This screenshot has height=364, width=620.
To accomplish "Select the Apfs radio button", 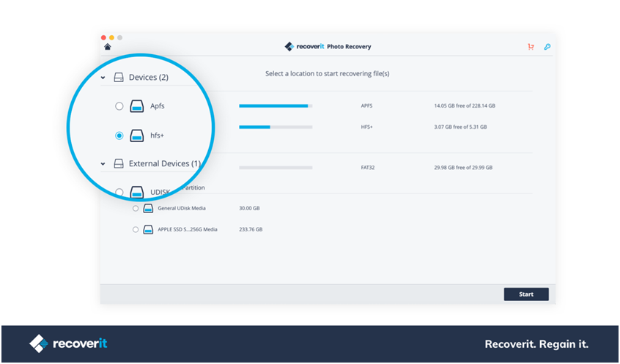I will (119, 106).
